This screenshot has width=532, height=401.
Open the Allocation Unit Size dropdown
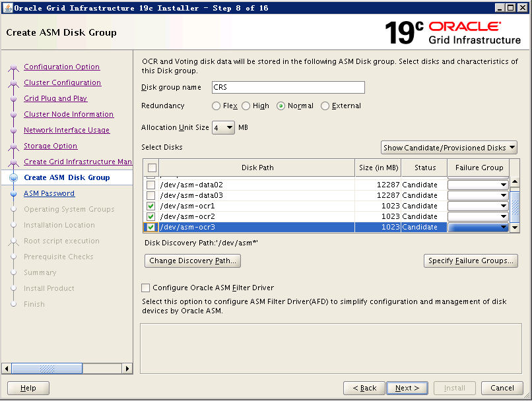[223, 128]
